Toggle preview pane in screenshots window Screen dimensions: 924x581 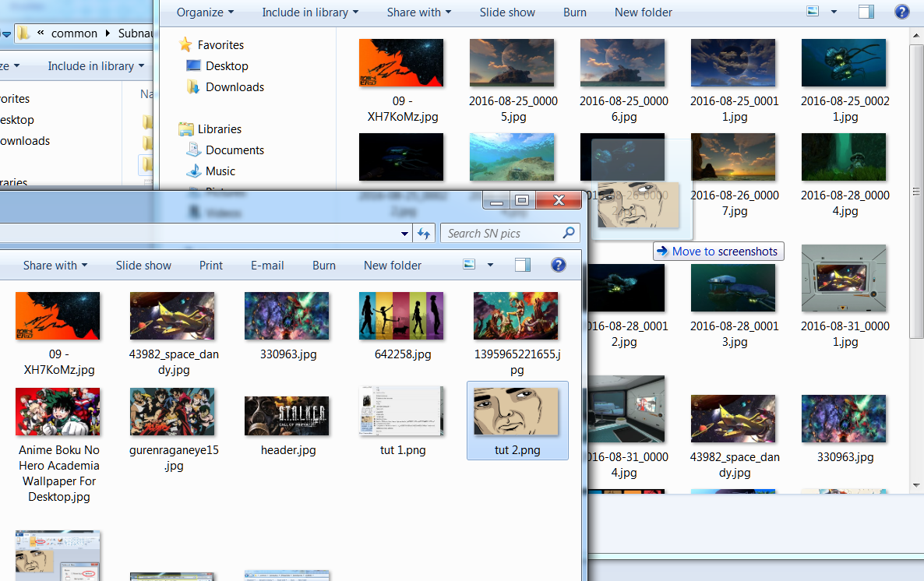[x=866, y=12]
